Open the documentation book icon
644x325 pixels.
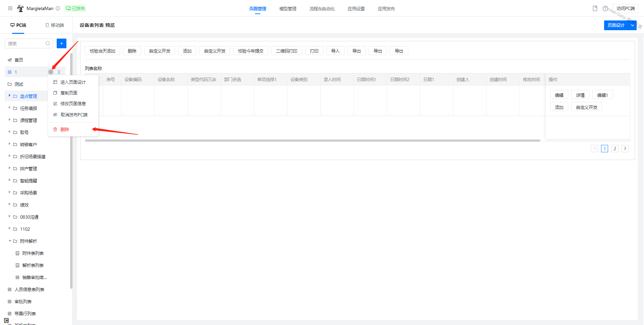(595, 8)
